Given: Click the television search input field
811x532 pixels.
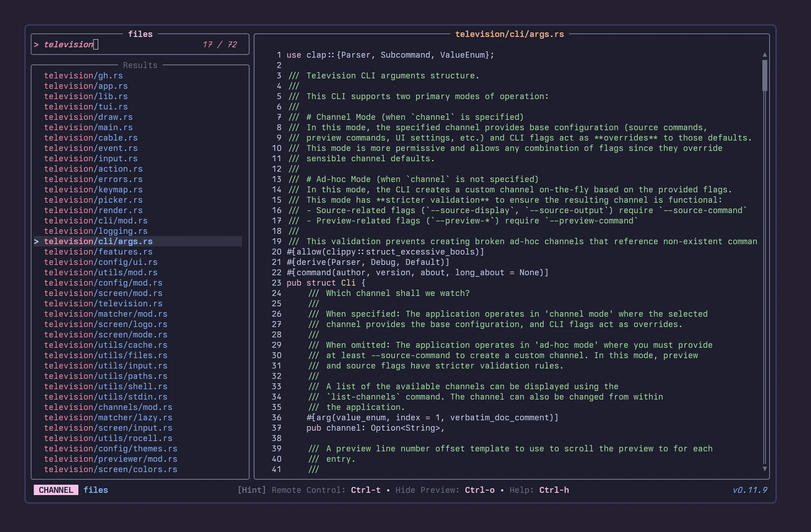Looking at the screenshot, I should pos(140,45).
